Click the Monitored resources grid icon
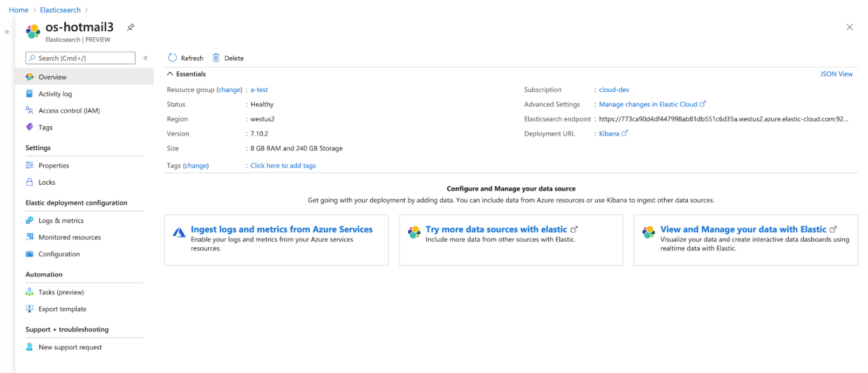This screenshot has width=868, height=373. pyautogui.click(x=30, y=237)
